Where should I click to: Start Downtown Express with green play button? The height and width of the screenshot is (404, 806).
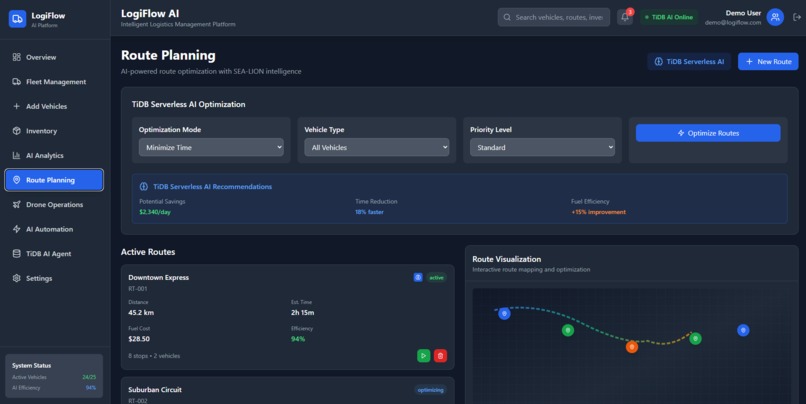coord(424,356)
